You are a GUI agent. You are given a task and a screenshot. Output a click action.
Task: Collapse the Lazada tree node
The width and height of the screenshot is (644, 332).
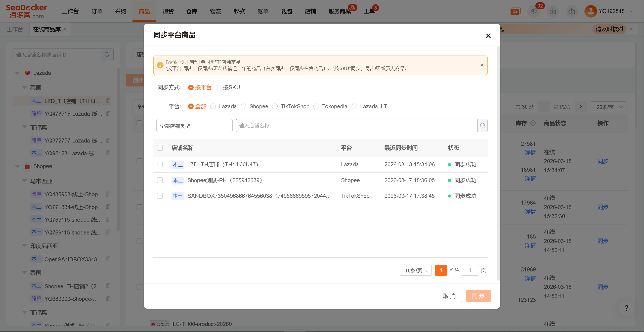pyautogui.click(x=17, y=73)
